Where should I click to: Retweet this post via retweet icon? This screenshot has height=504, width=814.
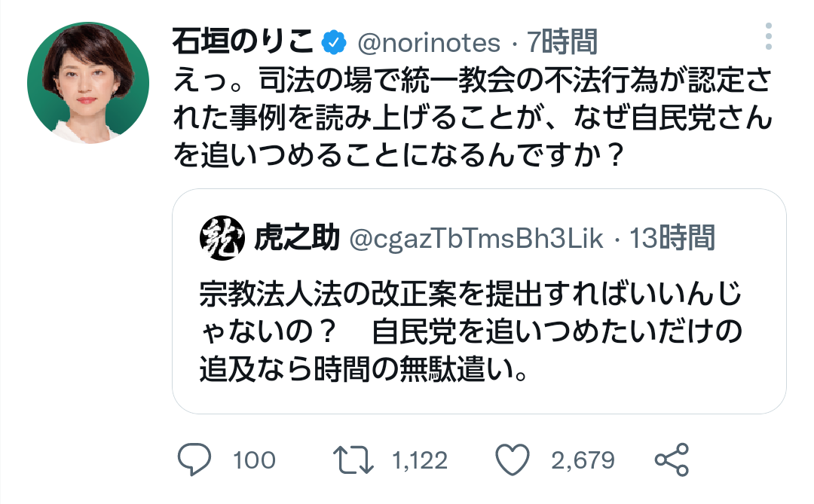tap(354, 460)
